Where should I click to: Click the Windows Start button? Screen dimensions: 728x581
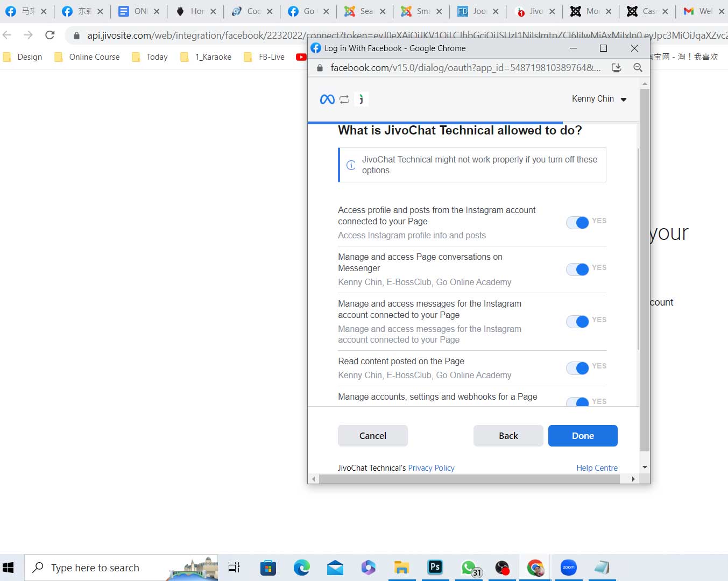pyautogui.click(x=8, y=568)
